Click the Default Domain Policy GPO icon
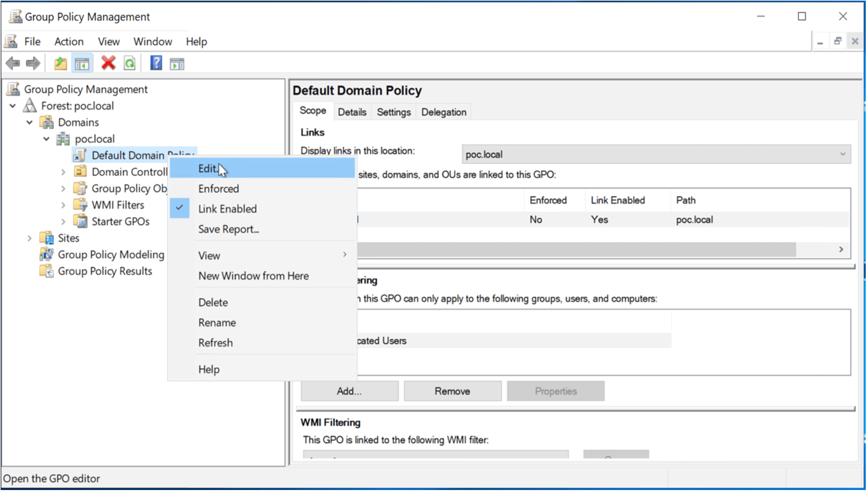Image resolution: width=868 pixels, height=492 pixels. (x=80, y=155)
